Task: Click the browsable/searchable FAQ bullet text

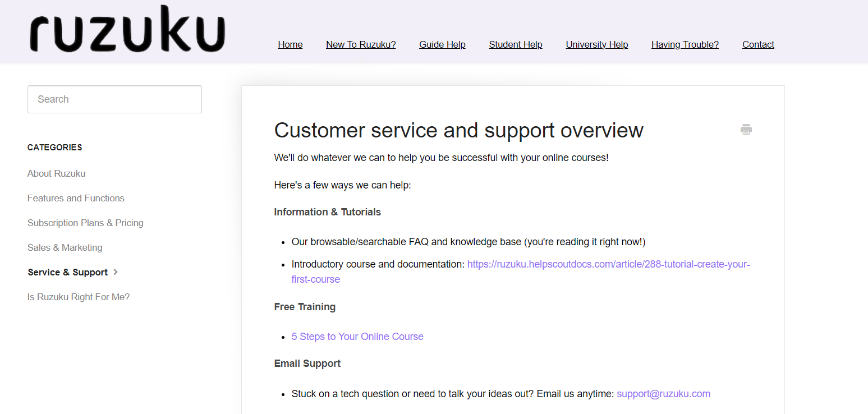Action: [469, 242]
